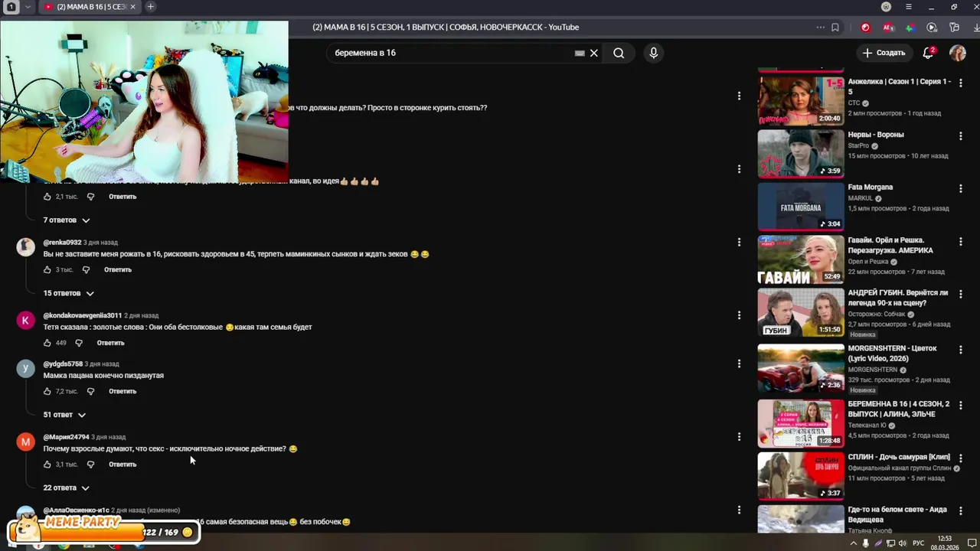The image size is (980, 551).
Task: Like the @ydgds5758 comment
Action: (x=47, y=391)
